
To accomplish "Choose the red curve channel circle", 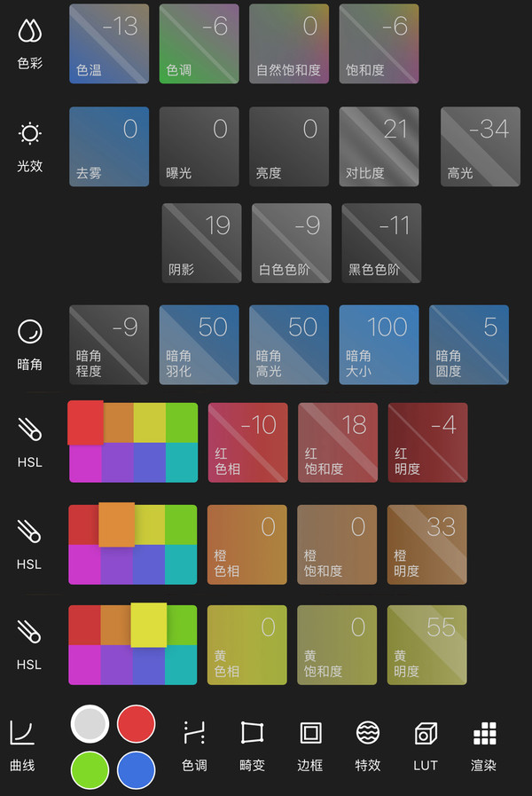I will (x=136, y=724).
